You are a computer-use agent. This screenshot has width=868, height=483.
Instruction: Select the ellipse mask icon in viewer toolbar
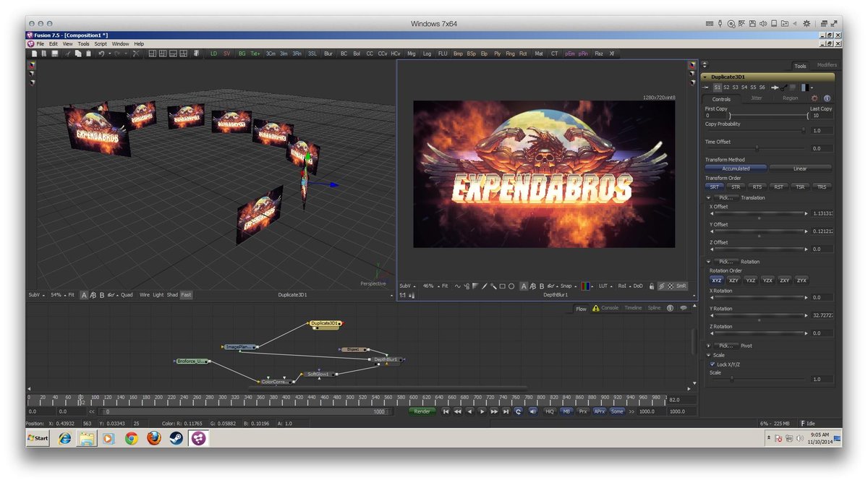(511, 286)
